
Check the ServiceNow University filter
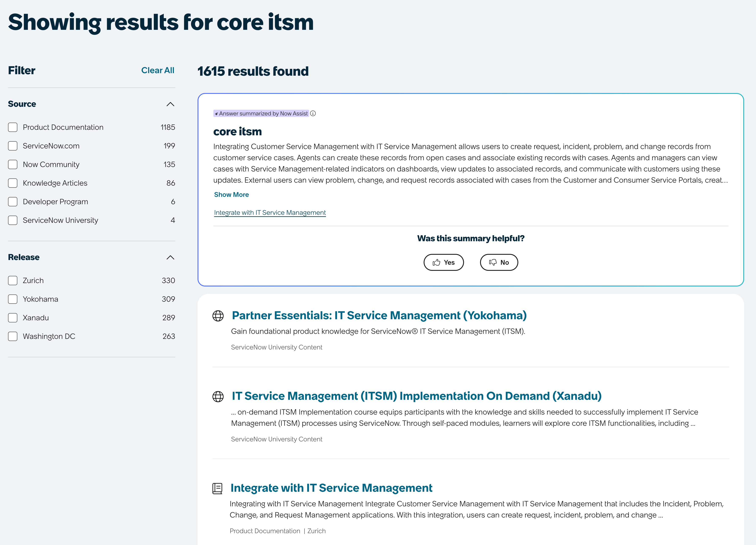point(13,220)
